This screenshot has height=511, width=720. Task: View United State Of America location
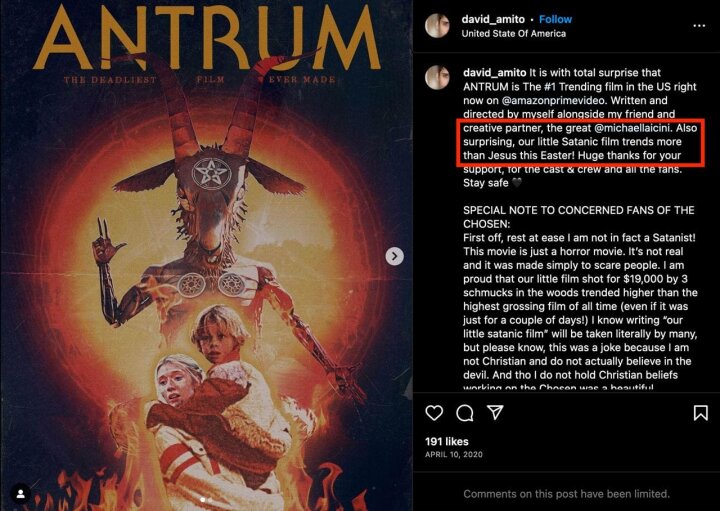[513, 34]
